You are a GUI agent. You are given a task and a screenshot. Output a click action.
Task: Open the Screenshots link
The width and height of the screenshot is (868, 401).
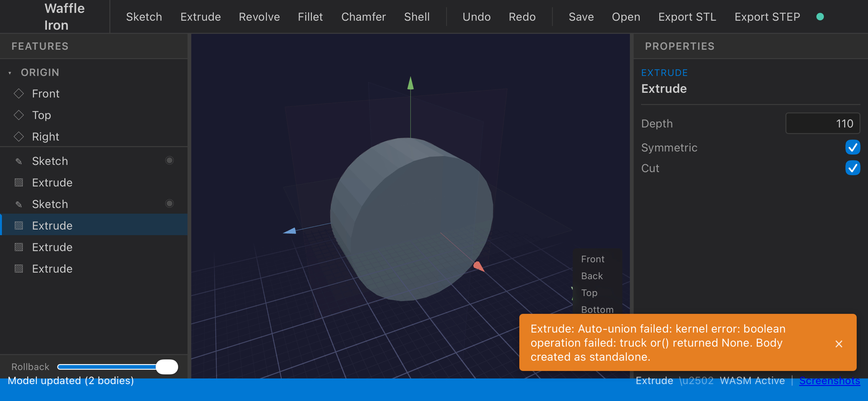(x=829, y=381)
